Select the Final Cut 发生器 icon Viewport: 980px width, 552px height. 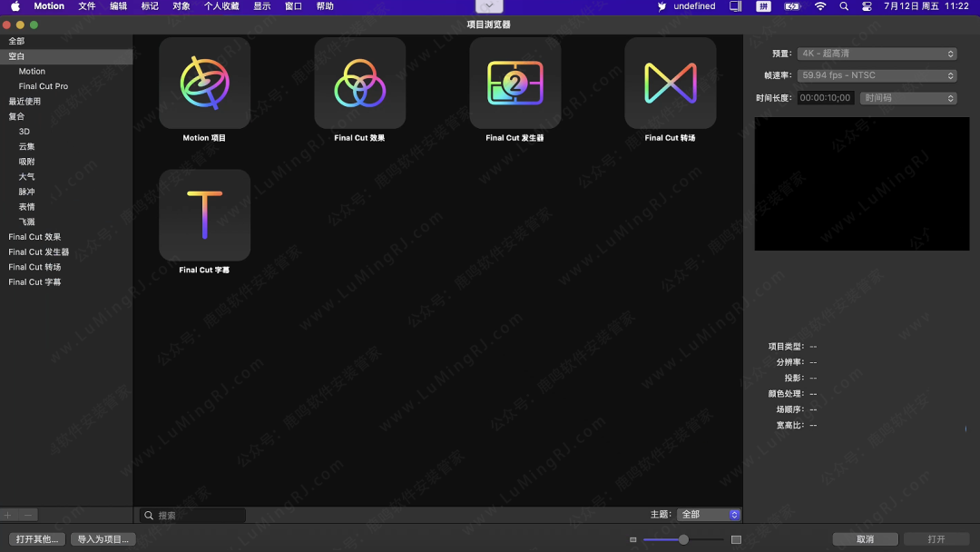514,84
